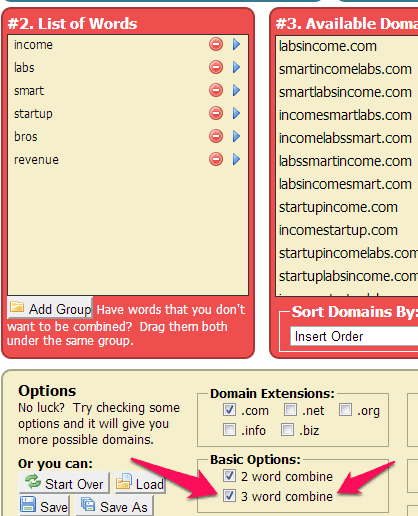Select domain incomestartup.com
Image resolution: width=418 pixels, height=516 pixels.
point(338,230)
